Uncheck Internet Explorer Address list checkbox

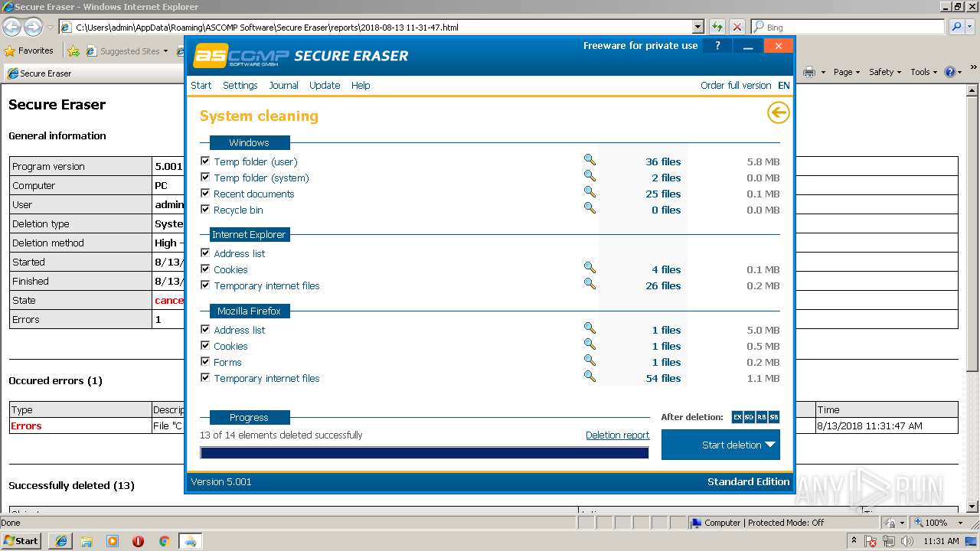205,253
